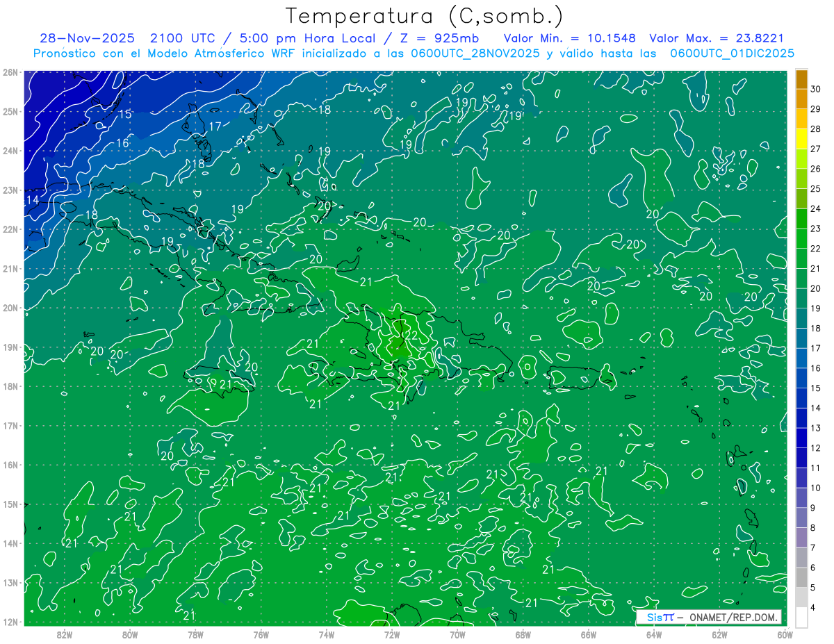Click the '20N' latitude axis label
The height and width of the screenshot is (644, 834).
point(10,308)
